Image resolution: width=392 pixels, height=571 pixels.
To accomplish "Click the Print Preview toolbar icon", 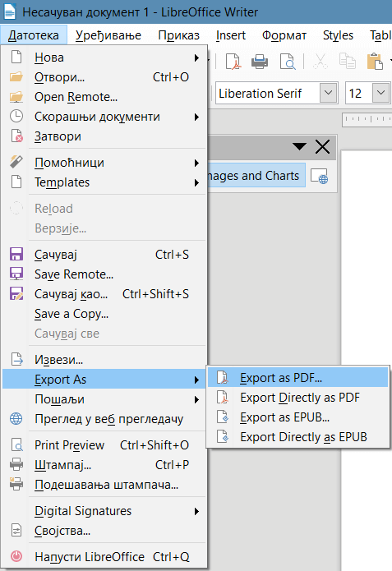I will point(288,61).
